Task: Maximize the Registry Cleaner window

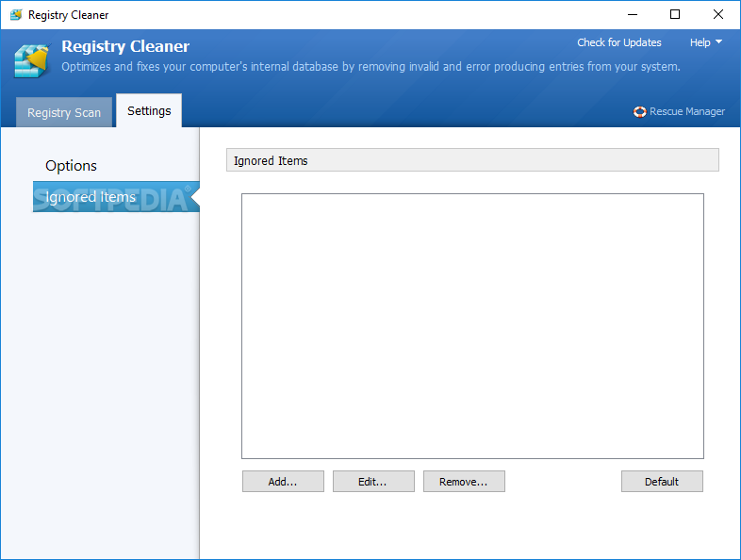Action: [x=675, y=15]
